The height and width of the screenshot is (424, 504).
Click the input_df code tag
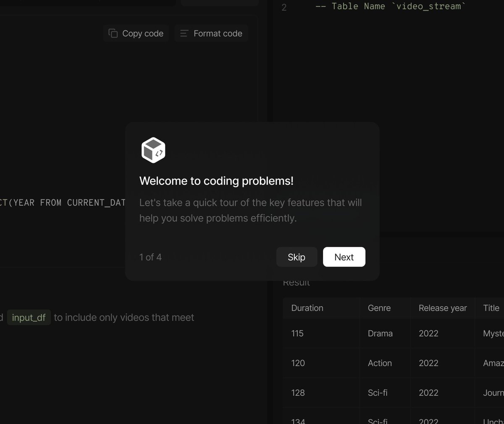point(29,317)
